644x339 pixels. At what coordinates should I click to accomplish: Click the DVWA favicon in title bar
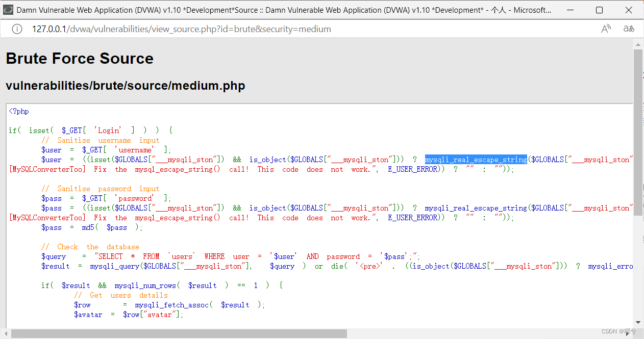tap(8, 10)
